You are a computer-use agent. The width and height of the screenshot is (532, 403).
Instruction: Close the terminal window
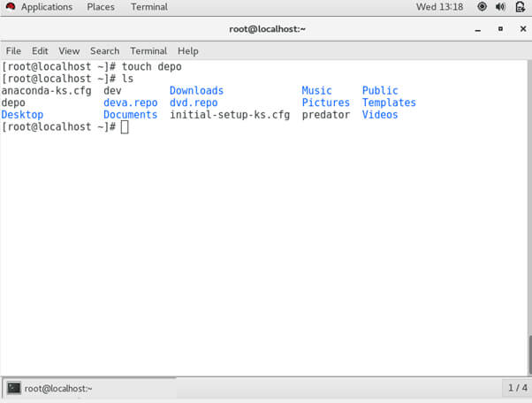[523, 29]
